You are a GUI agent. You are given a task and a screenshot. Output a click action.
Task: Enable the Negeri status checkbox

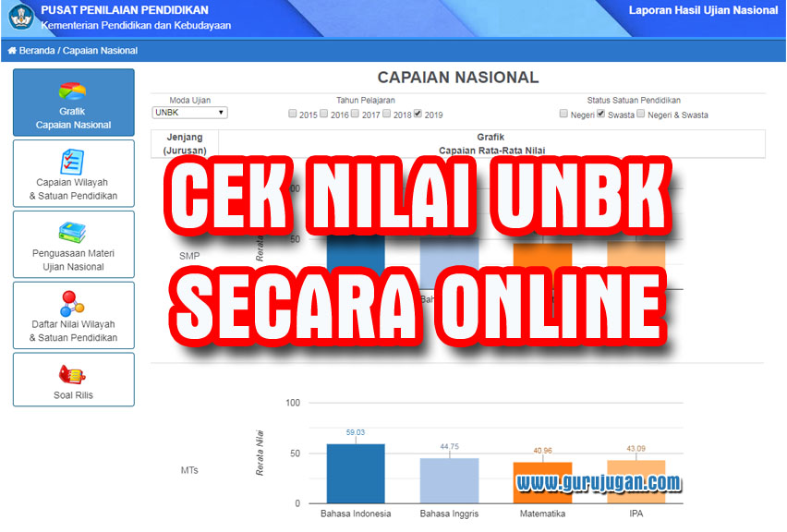563,114
